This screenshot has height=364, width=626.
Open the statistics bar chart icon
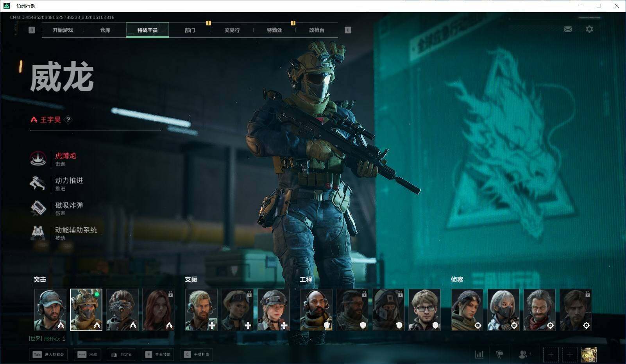pos(479,354)
